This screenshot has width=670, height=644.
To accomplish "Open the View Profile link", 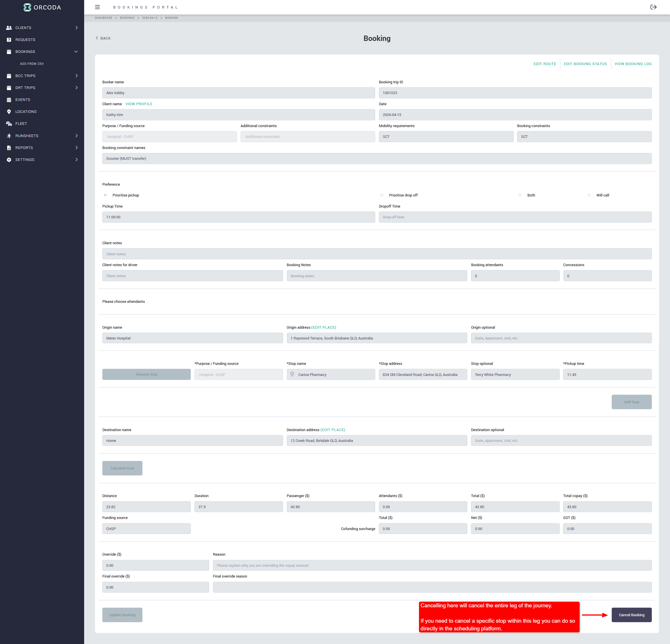I will [139, 104].
